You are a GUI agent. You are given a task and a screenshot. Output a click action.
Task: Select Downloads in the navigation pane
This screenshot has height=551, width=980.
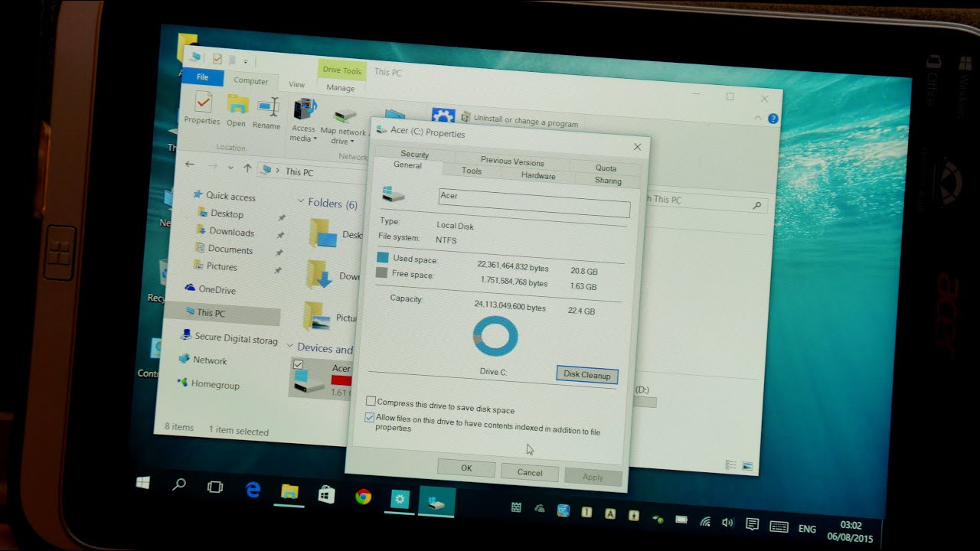[x=231, y=232]
